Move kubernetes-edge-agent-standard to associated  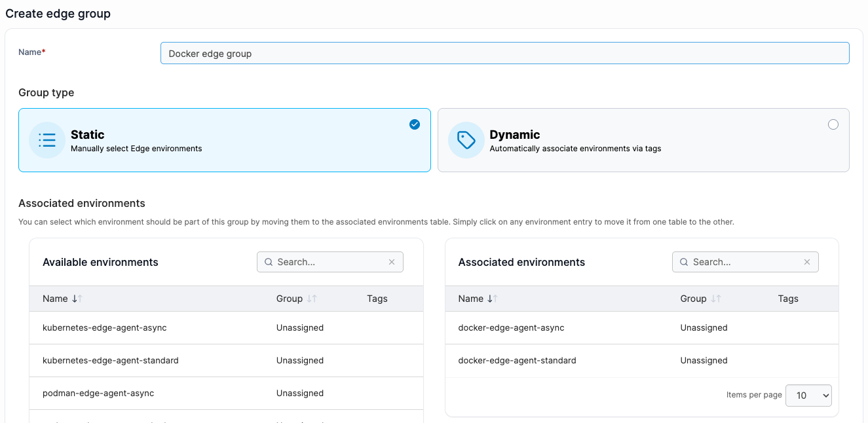[x=226, y=361]
